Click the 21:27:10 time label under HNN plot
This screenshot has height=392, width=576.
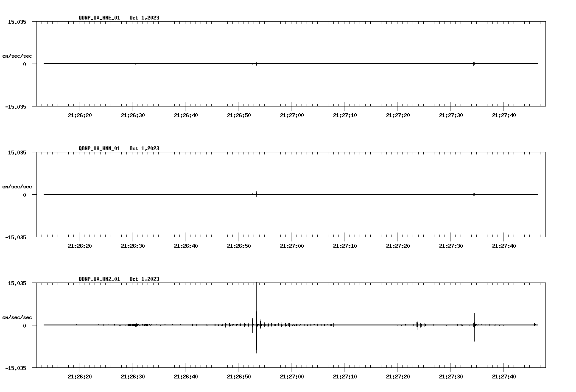pos(345,246)
